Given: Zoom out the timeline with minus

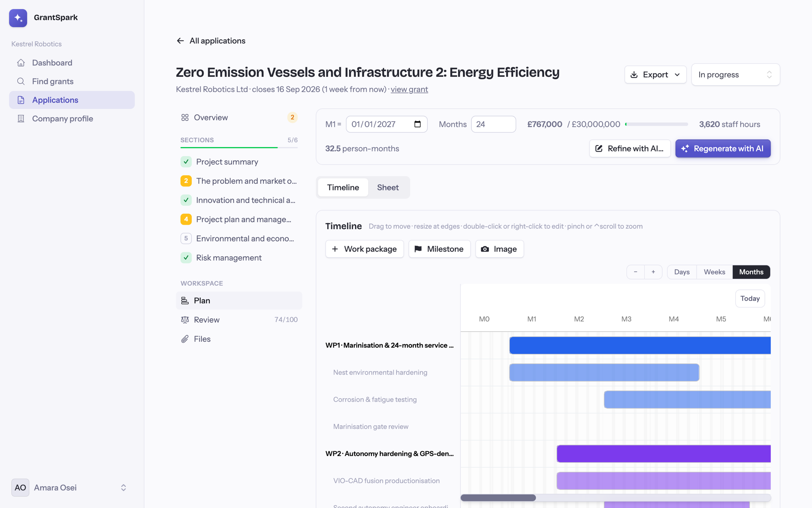Looking at the screenshot, I should click(636, 272).
